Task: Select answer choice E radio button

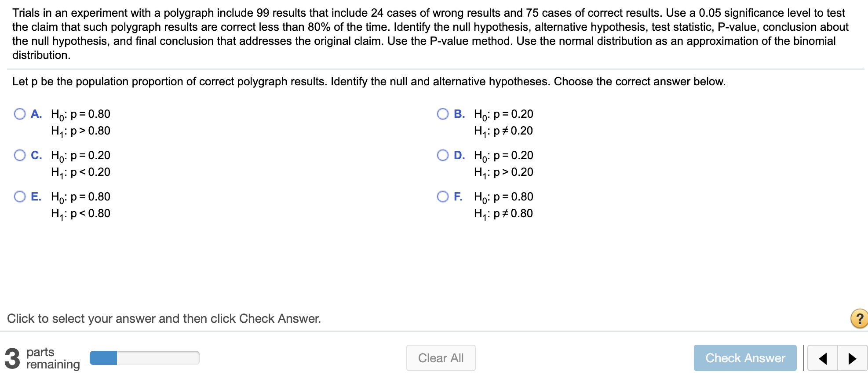Action: pyautogui.click(x=19, y=197)
